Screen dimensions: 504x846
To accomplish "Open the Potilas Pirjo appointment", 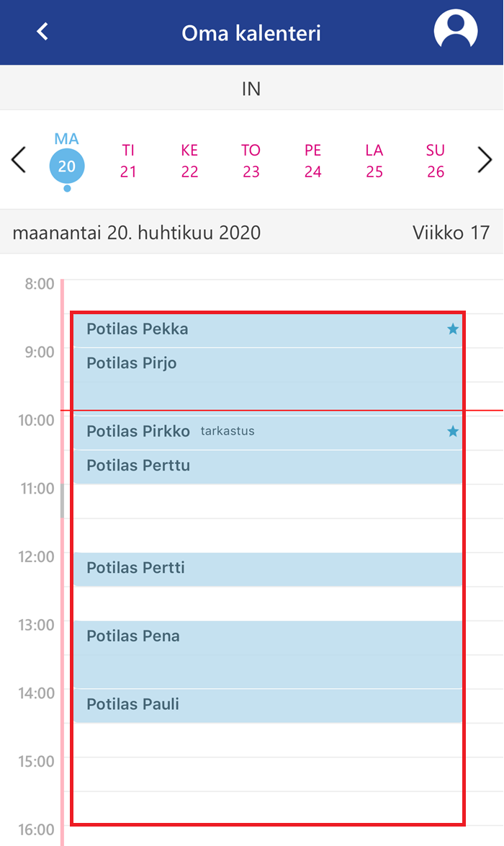I will (x=268, y=379).
